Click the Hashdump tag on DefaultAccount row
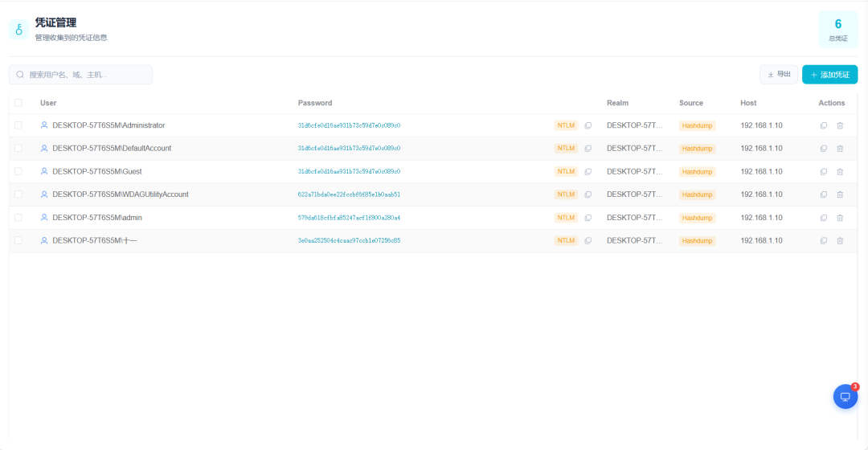This screenshot has height=450, width=868. coord(697,149)
